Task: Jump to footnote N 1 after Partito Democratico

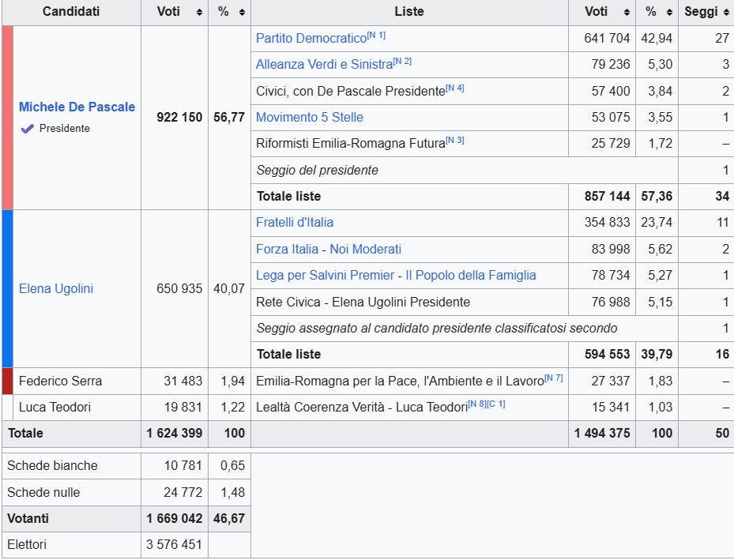Action: pyautogui.click(x=377, y=36)
